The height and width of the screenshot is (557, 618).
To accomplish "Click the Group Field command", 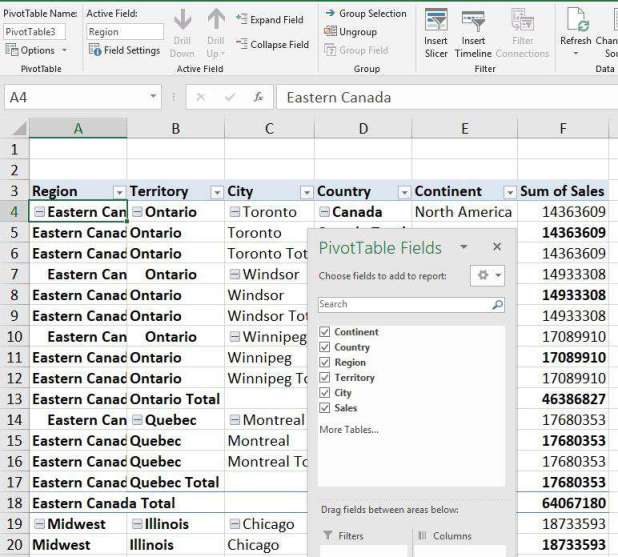I will [x=356, y=50].
